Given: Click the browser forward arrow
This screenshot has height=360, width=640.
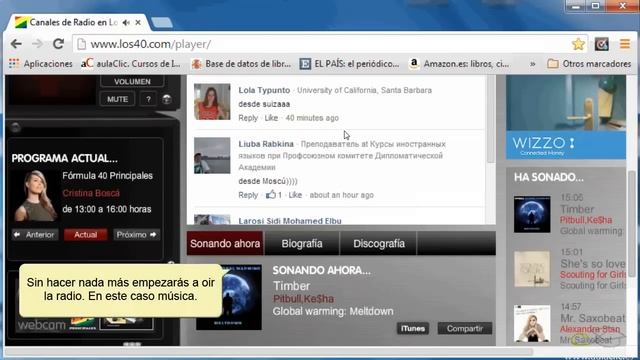Looking at the screenshot, I should coord(38,44).
